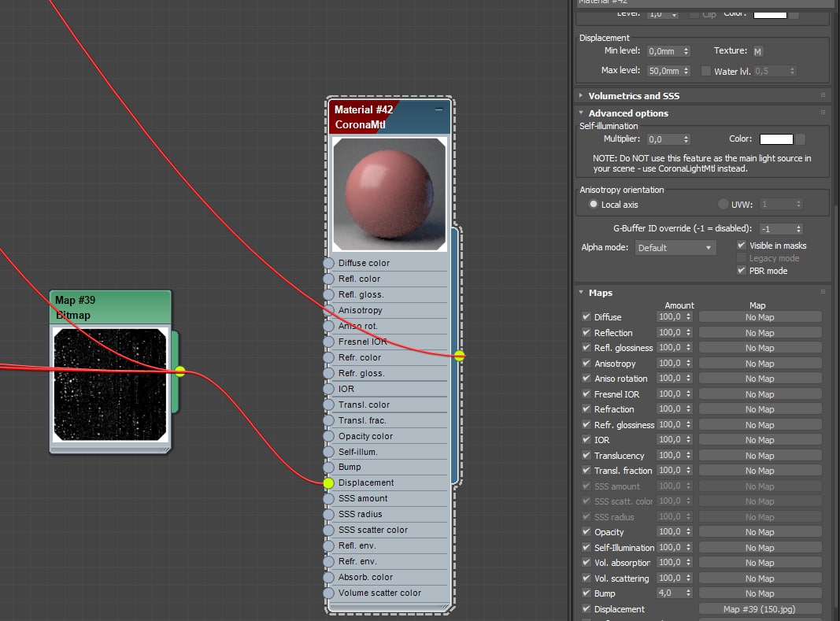The image size is (840, 621).
Task: Click the Refraction No Map button
Action: coord(760,409)
